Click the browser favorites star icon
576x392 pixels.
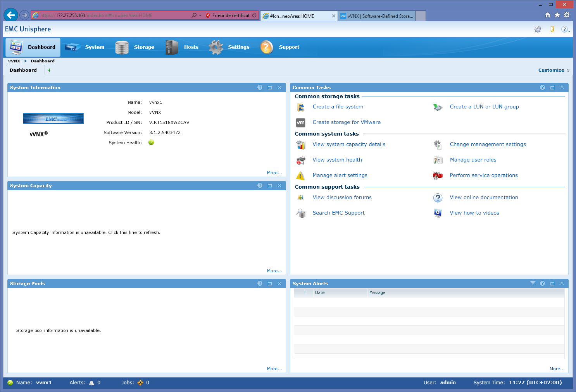[557, 15]
